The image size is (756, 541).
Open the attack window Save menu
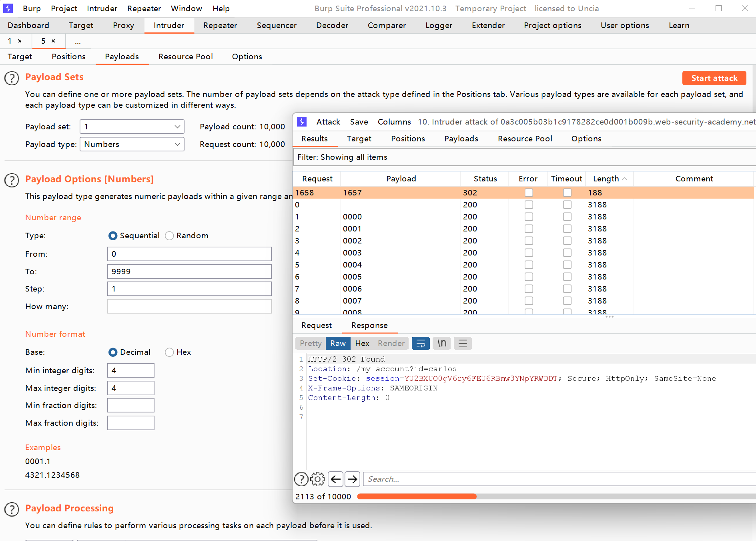coord(359,122)
